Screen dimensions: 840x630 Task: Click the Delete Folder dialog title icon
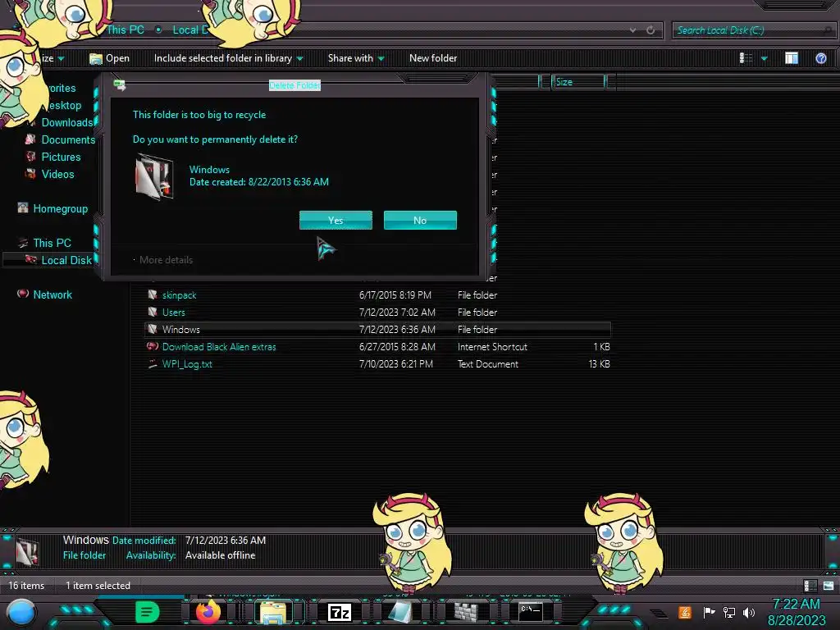click(x=120, y=85)
